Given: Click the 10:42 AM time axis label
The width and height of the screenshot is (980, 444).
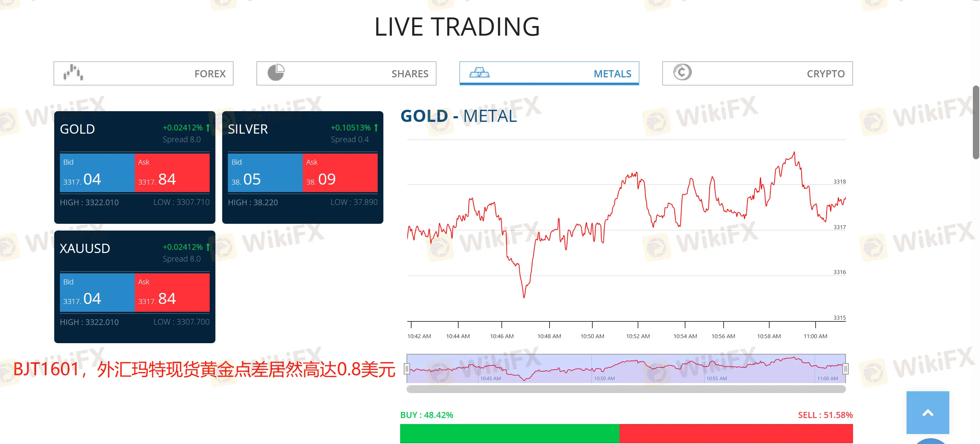Looking at the screenshot, I should [419, 336].
